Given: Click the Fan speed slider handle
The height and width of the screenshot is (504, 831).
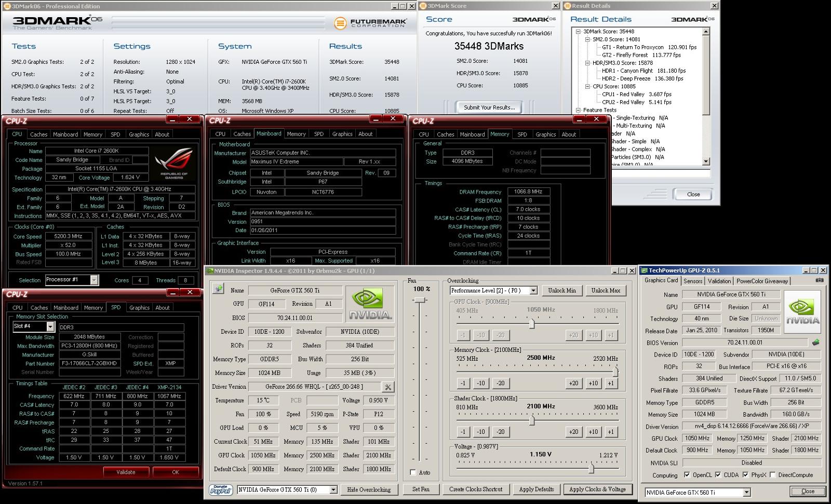Looking at the screenshot, I should (x=420, y=301).
